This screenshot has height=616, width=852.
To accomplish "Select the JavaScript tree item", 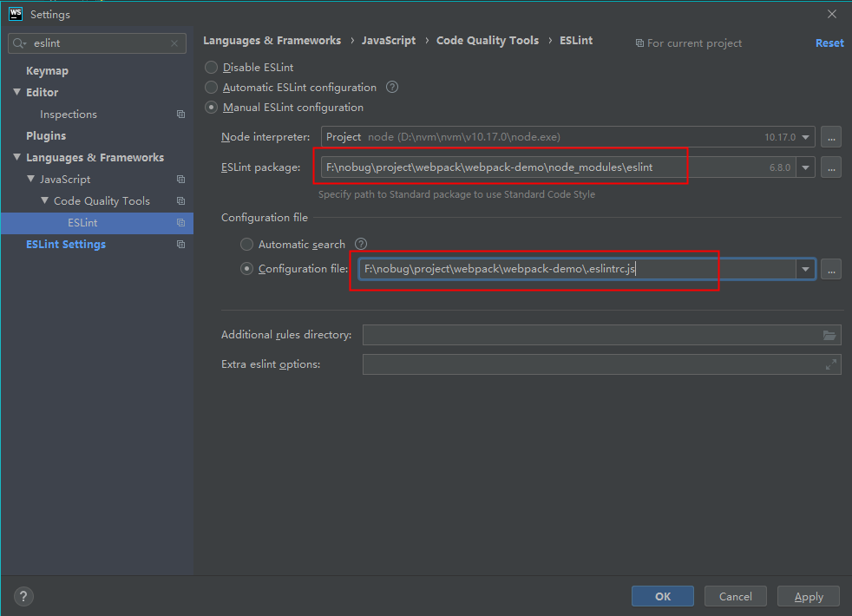I will [65, 180].
